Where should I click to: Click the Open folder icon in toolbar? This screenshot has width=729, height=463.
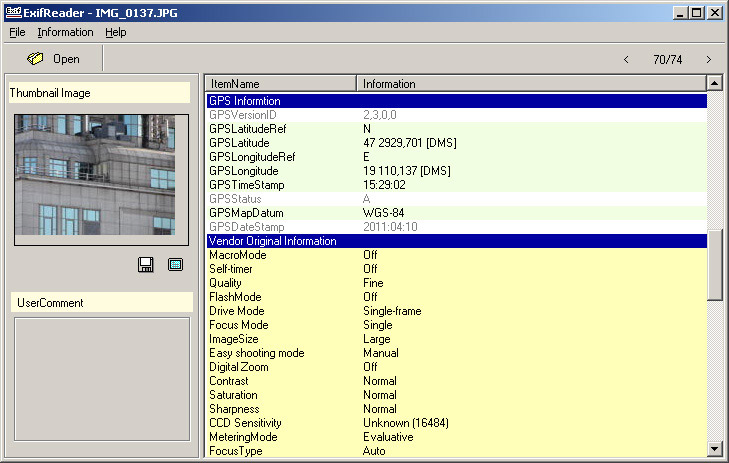(36, 59)
